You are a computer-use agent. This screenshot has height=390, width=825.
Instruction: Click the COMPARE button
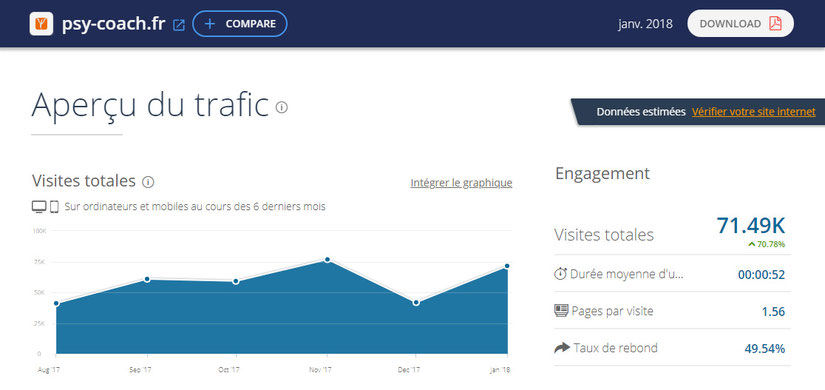(x=240, y=24)
